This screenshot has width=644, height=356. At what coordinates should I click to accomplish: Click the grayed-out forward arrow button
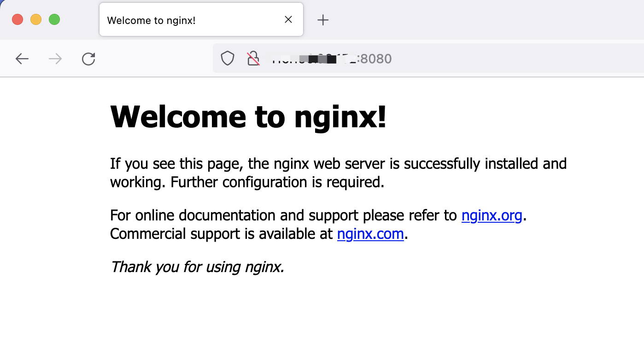(x=55, y=59)
